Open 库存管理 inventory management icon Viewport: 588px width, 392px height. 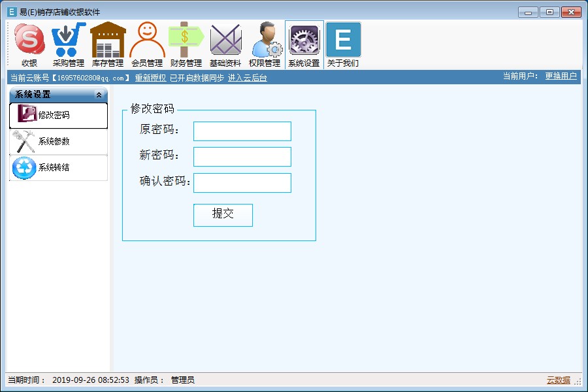[108, 44]
